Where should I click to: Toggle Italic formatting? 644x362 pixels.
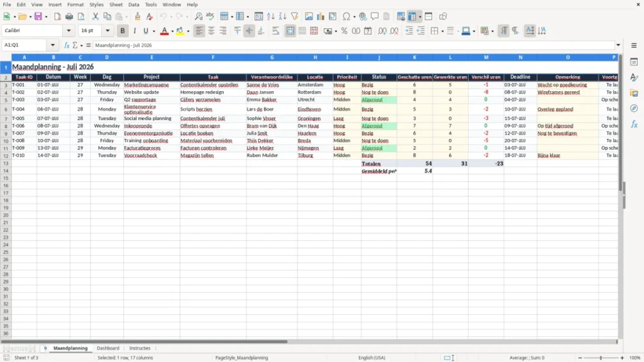pyautogui.click(x=135, y=31)
